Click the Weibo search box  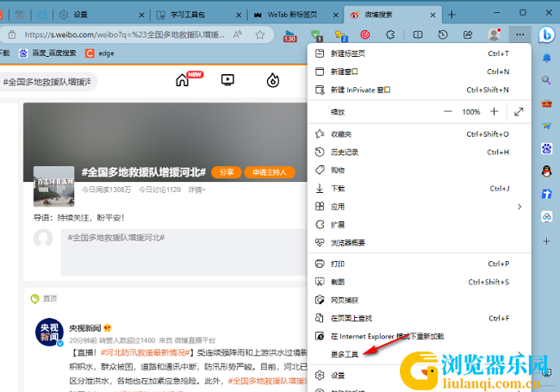47,82
